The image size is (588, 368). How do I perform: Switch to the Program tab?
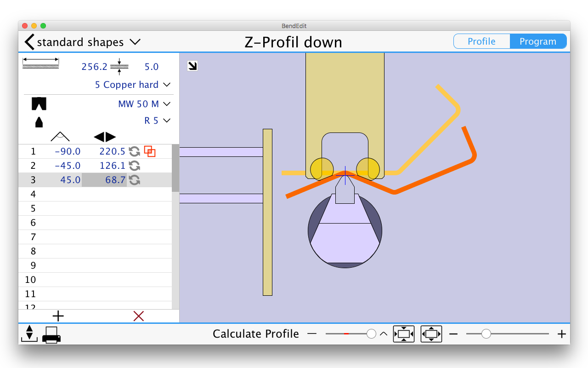pyautogui.click(x=538, y=41)
